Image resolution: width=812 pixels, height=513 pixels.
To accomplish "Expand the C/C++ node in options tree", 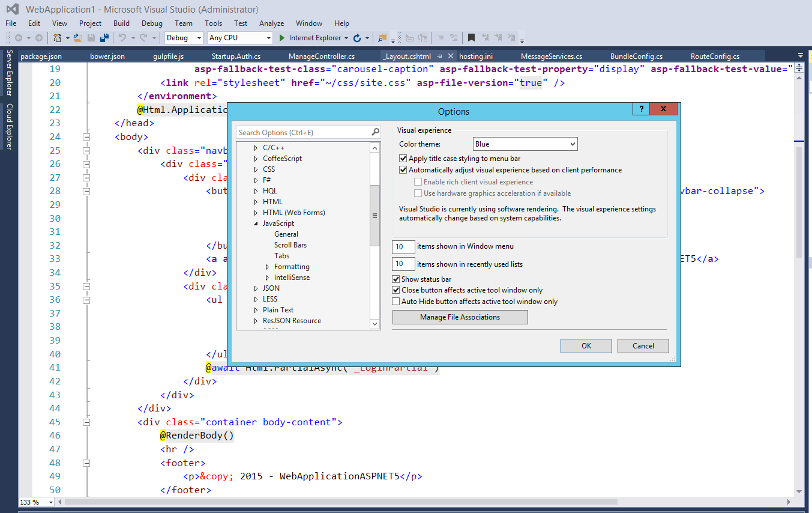I will tap(256, 148).
